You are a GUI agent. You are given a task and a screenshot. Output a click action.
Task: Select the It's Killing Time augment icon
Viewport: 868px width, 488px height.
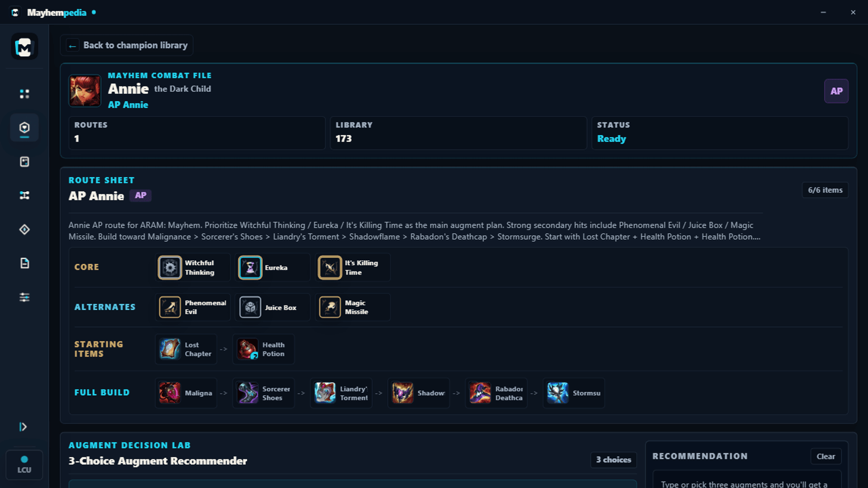click(329, 267)
